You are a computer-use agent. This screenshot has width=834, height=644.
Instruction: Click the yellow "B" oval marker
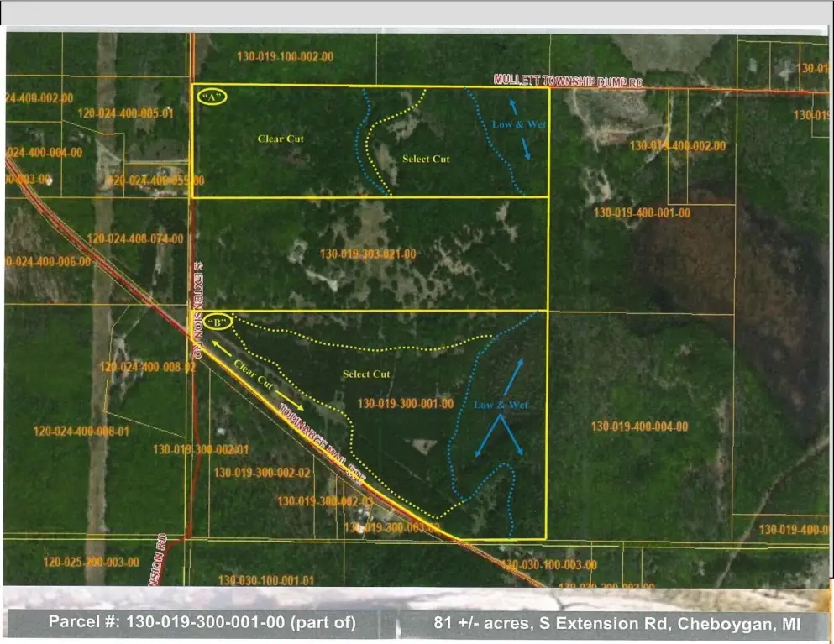218,322
